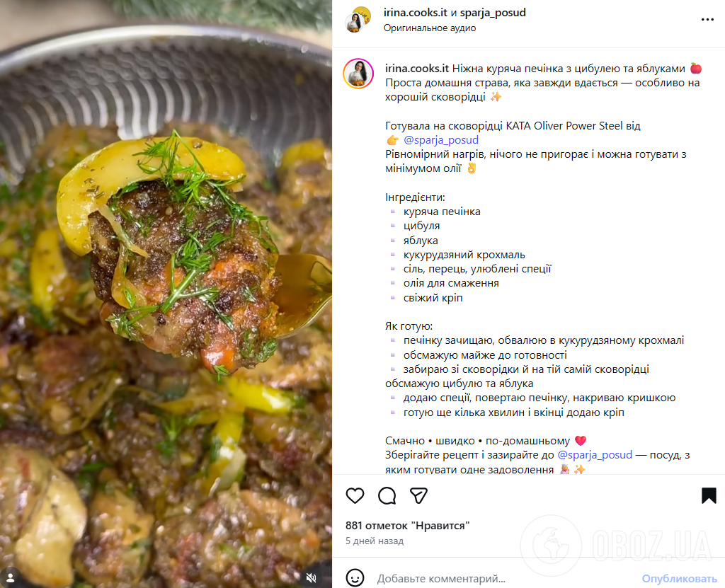The height and width of the screenshot is (588, 725).
Task: Like the post with the heart icon
Action: 355,495
